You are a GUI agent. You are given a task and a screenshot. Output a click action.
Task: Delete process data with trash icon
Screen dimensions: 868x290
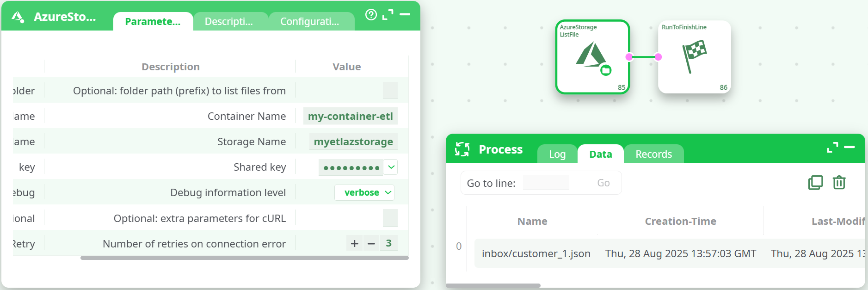tap(839, 183)
